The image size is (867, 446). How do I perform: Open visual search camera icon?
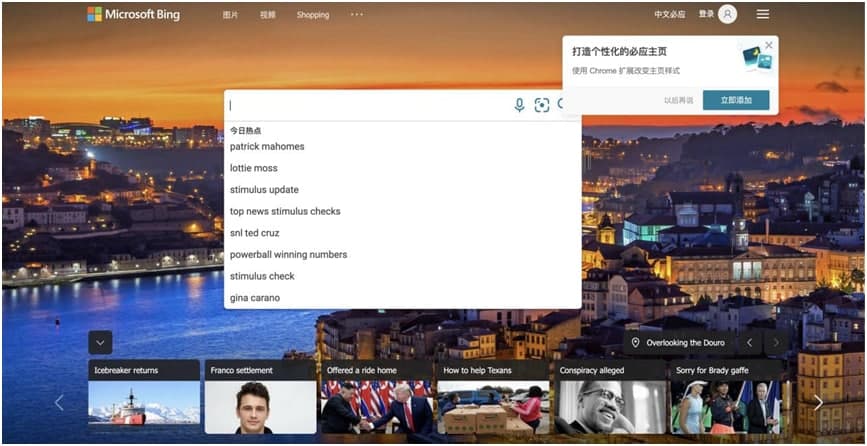click(542, 105)
